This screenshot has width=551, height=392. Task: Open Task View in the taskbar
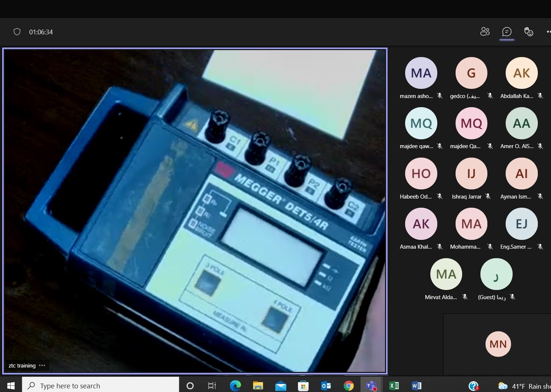pos(212,385)
